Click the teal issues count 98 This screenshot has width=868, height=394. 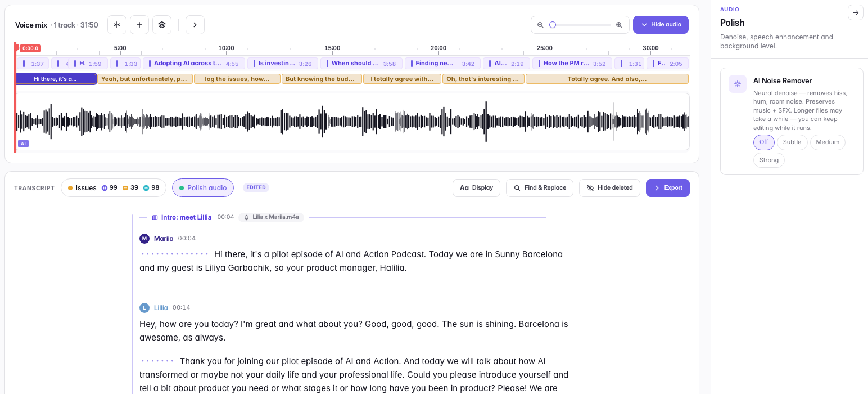coord(151,188)
